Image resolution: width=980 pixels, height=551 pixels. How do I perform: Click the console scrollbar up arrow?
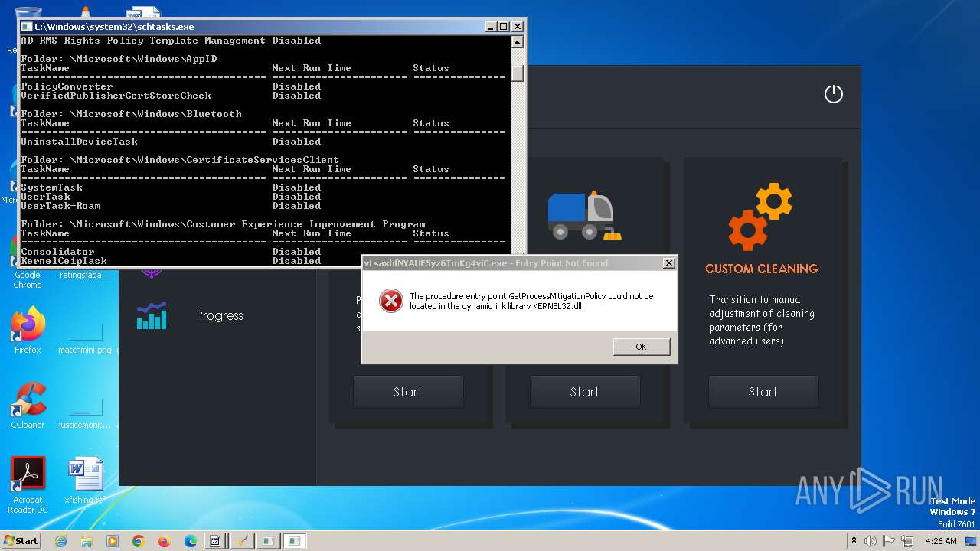pyautogui.click(x=518, y=43)
